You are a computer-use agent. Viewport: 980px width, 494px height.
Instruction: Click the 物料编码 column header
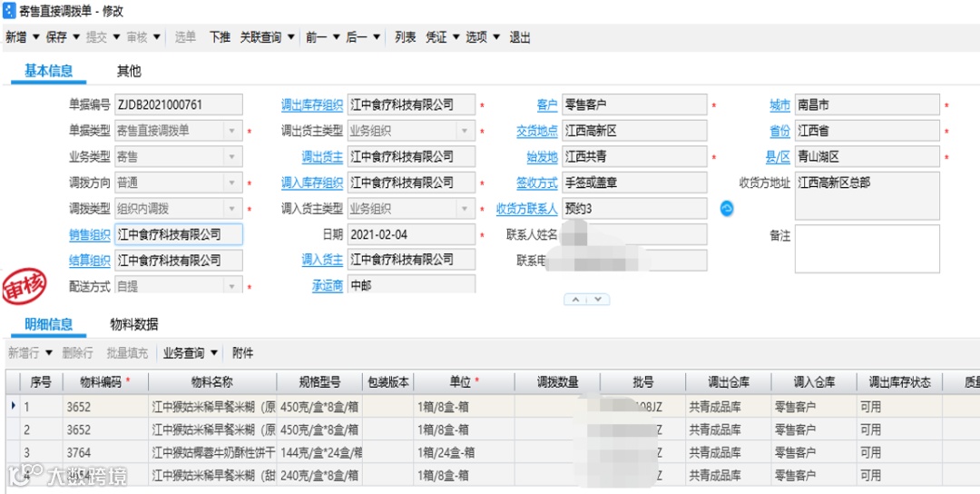pos(105,382)
